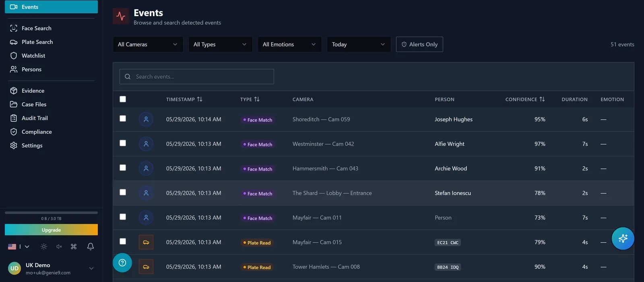Switch theme with the sun icon
644x282 pixels.
44,247
